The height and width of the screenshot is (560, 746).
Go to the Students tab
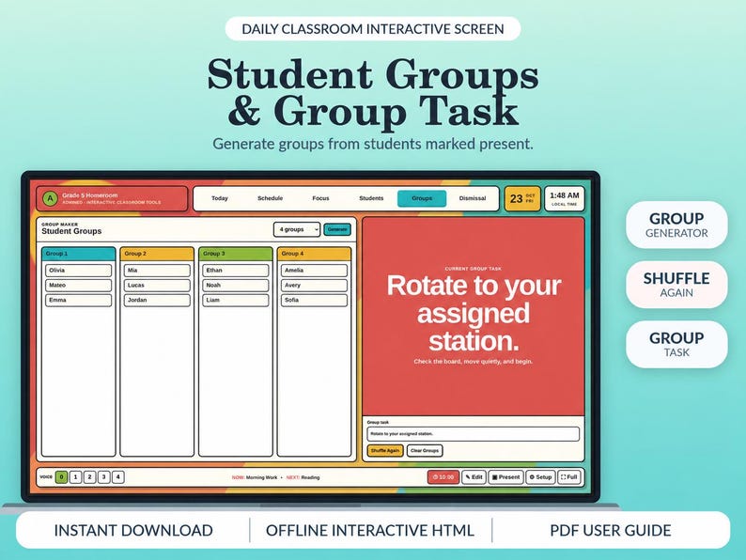point(371,198)
